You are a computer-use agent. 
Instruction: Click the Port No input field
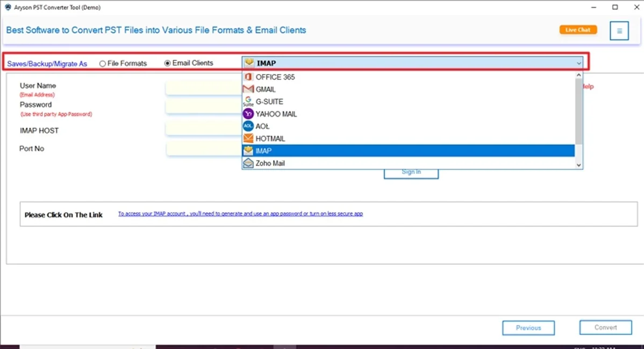point(204,148)
